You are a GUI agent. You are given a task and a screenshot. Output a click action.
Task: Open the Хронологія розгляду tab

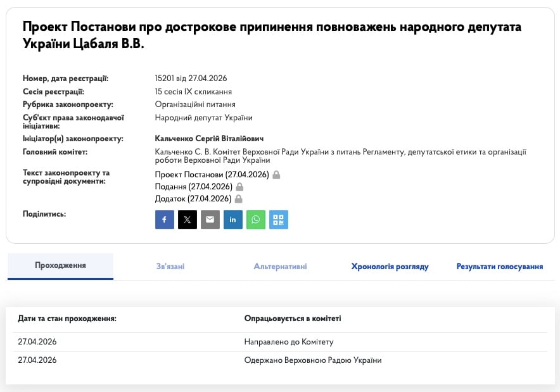390,266
